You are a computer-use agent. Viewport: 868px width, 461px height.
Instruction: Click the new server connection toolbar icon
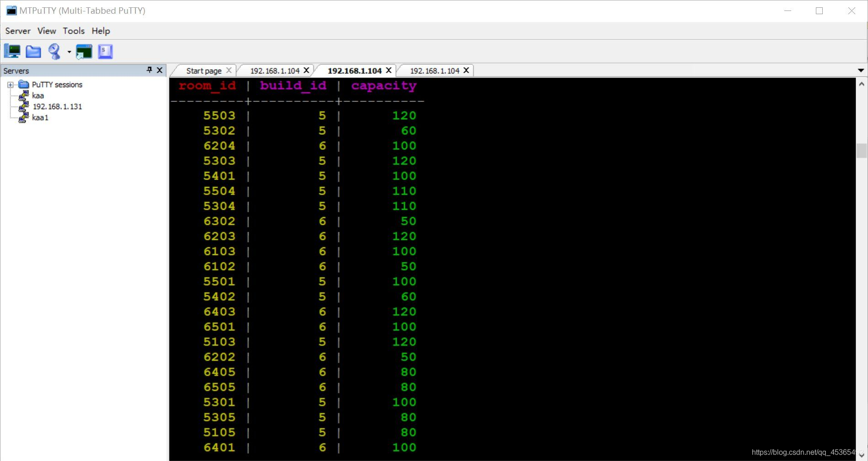pos(12,51)
